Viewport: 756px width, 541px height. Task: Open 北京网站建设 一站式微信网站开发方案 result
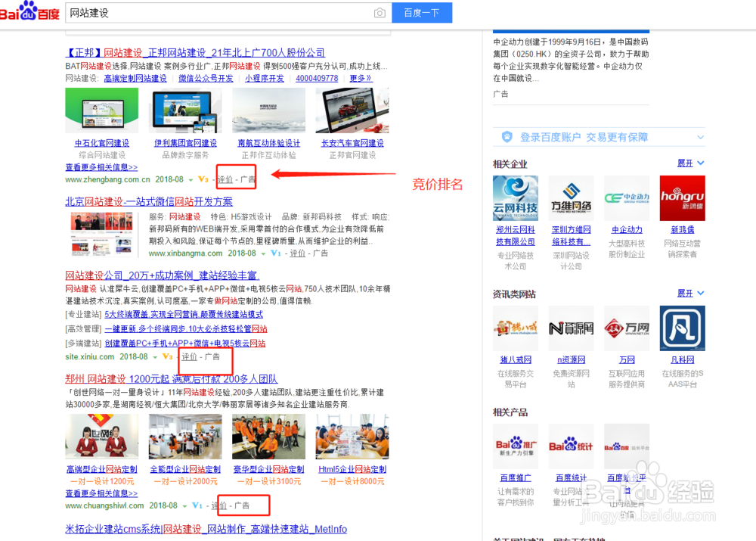tap(149, 202)
